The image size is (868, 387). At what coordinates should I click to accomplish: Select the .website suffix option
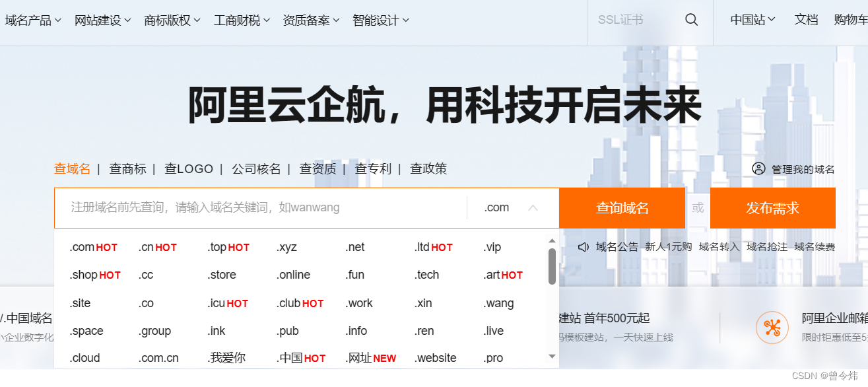click(x=436, y=358)
